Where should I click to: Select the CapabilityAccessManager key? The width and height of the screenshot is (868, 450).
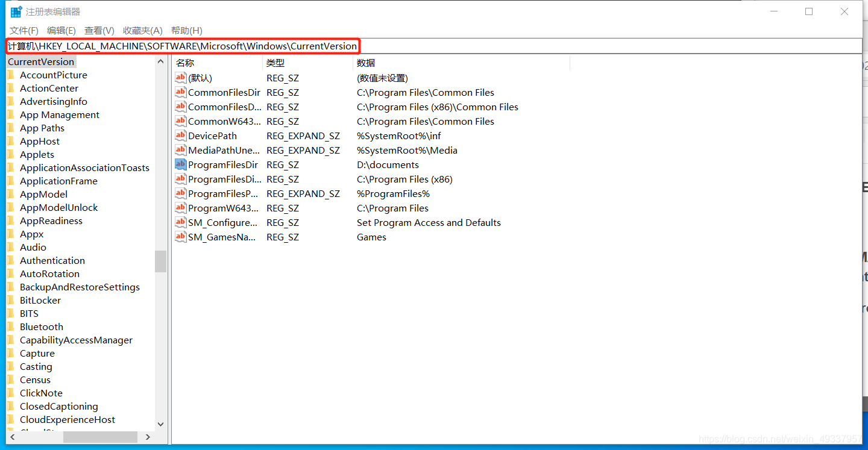[76, 340]
